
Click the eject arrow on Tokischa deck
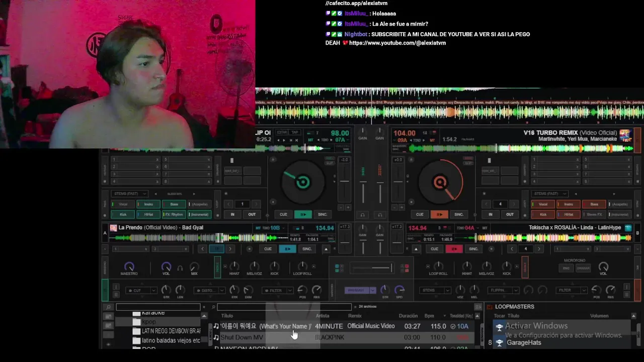[x=416, y=249]
